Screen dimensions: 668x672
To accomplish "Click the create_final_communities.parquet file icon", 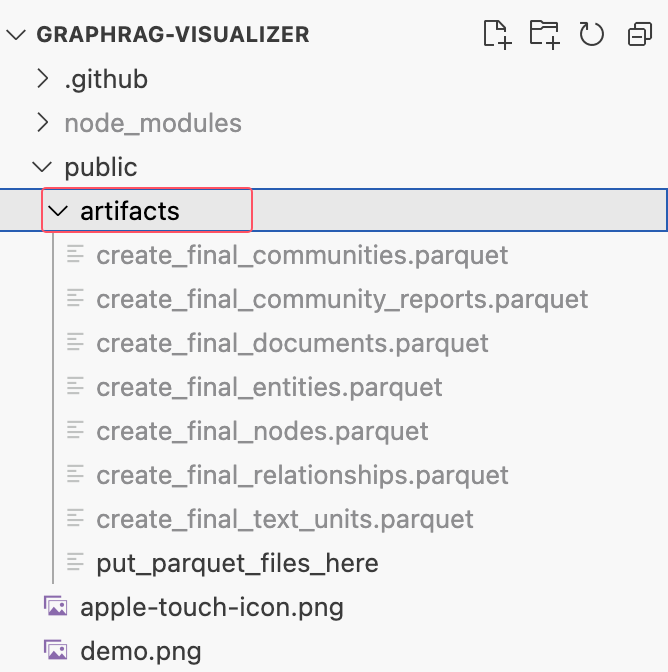I will [x=75, y=255].
